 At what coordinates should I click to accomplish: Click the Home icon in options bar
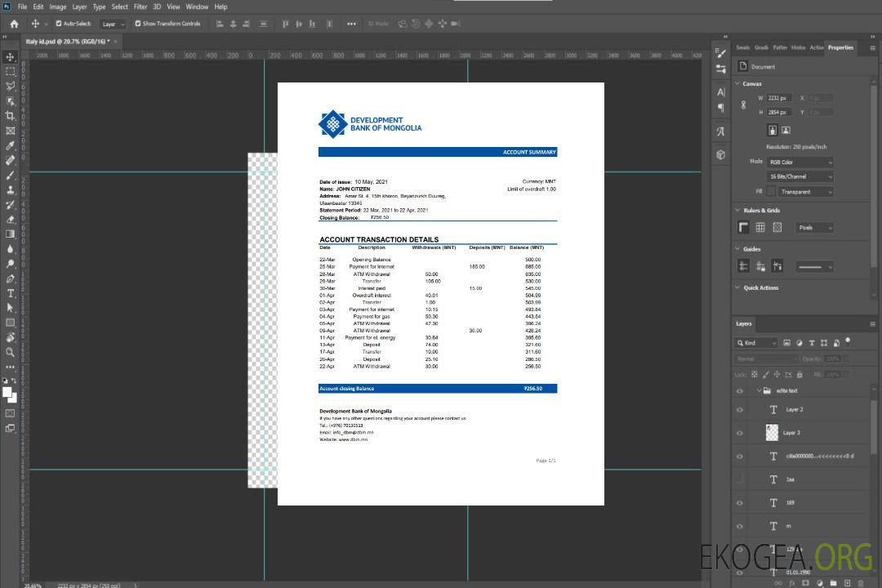click(x=14, y=24)
